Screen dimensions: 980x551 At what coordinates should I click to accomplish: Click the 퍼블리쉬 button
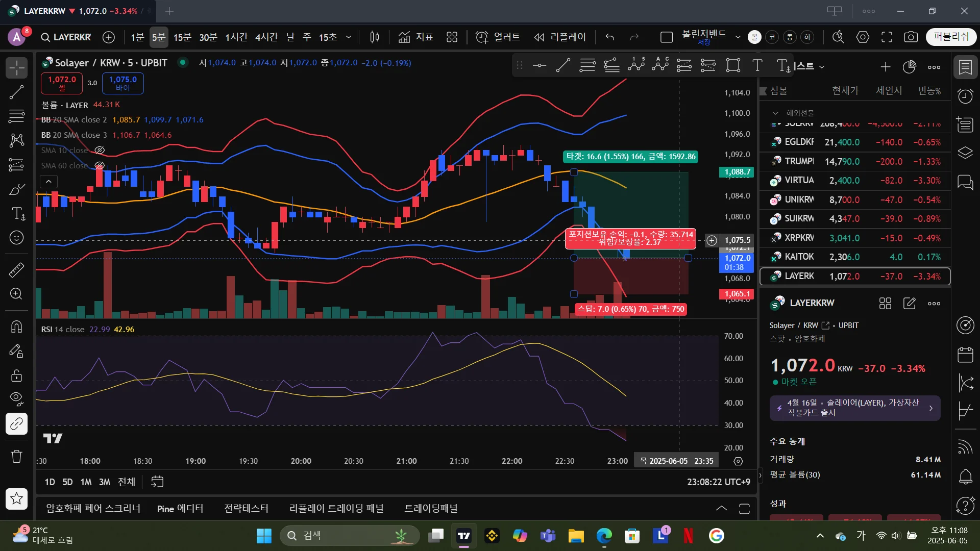[x=950, y=37]
